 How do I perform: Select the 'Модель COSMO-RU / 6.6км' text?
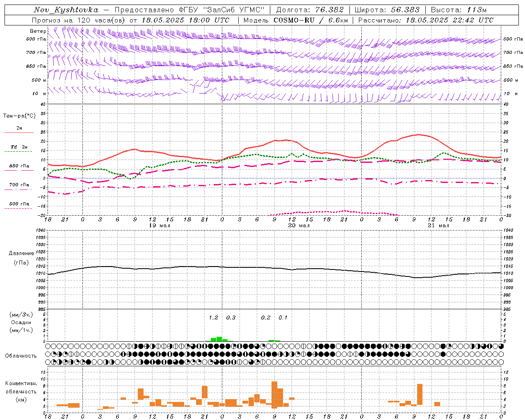tap(296, 20)
